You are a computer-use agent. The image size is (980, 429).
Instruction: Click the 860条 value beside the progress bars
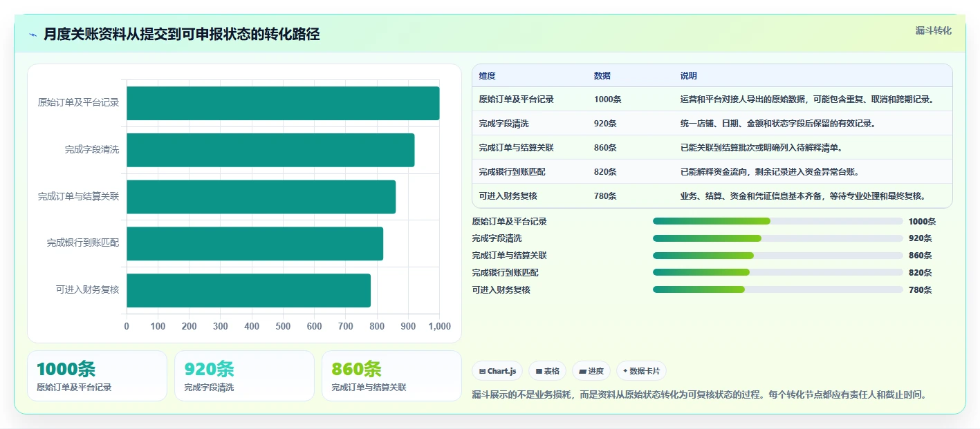(920, 256)
